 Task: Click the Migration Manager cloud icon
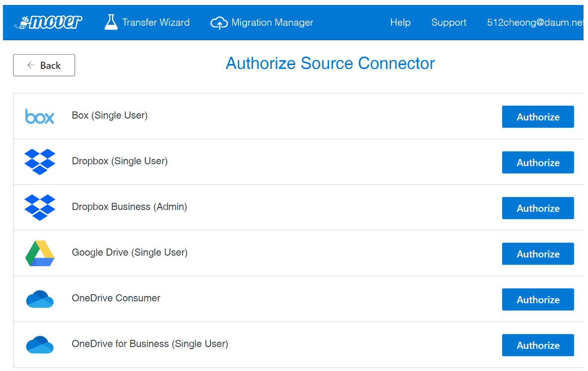(219, 22)
